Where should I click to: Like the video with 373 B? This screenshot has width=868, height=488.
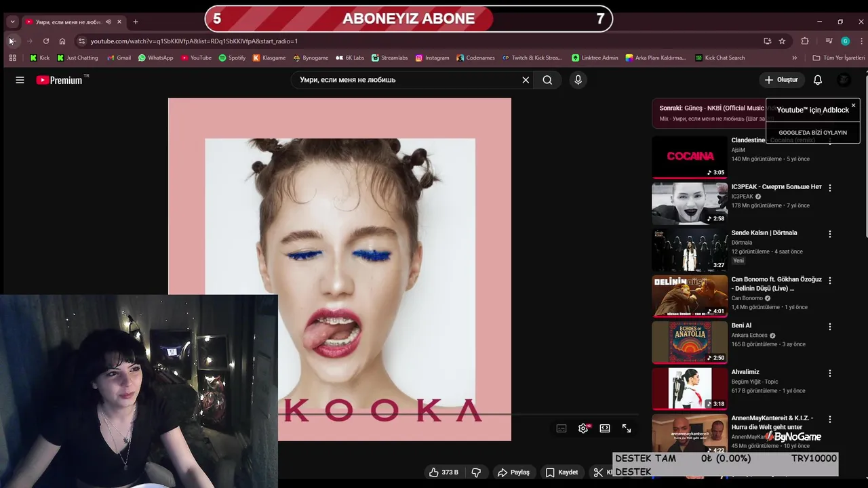(x=443, y=472)
